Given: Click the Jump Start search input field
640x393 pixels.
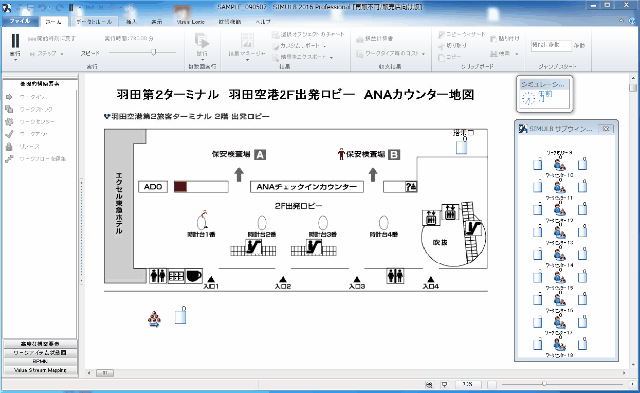Looking at the screenshot, I should coord(551,45).
